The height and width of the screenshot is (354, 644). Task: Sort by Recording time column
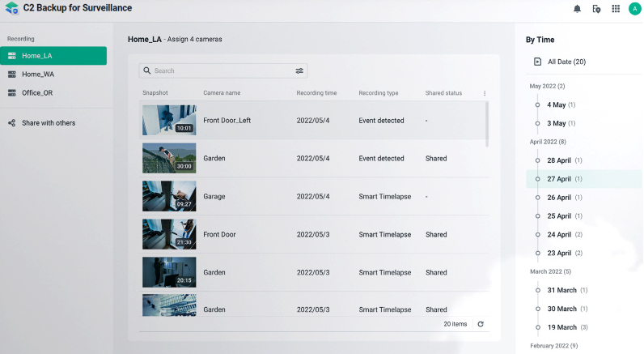[316, 93]
